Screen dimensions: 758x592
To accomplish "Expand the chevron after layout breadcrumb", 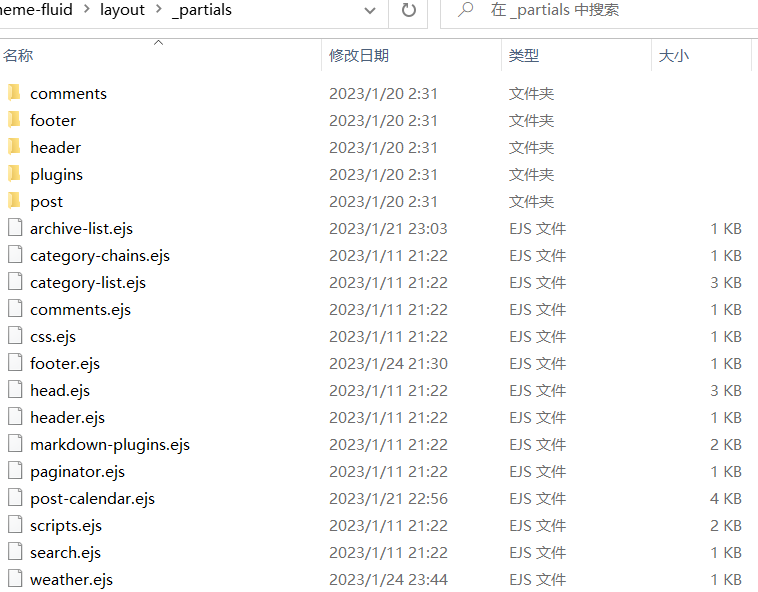I will [x=159, y=10].
